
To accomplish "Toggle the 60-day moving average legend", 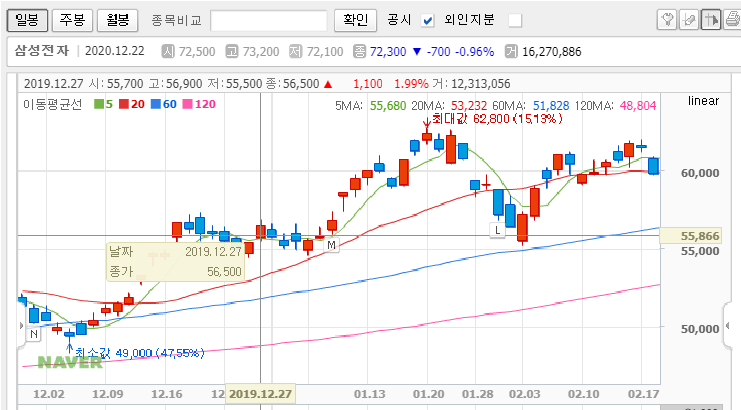I will coord(164,104).
